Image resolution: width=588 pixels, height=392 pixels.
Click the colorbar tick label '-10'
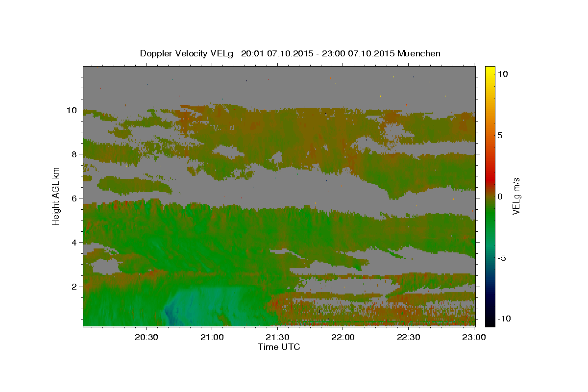(x=505, y=319)
